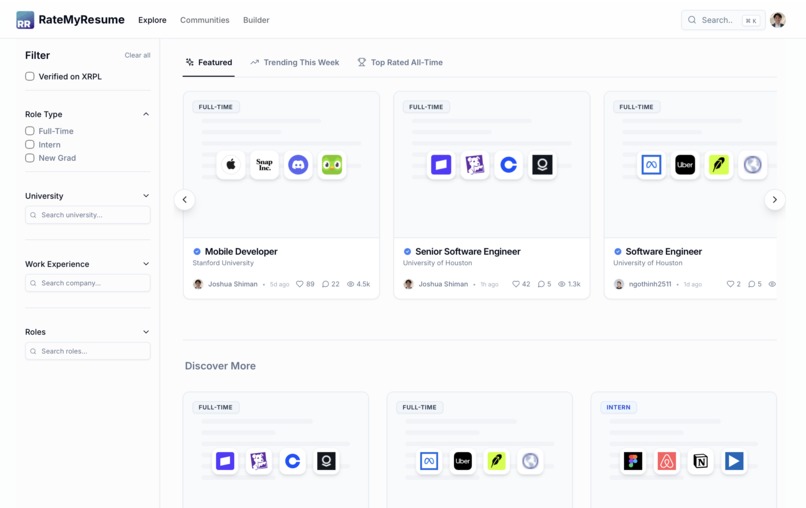Click the top Search field
Viewport: 806px width, 508px height.
(x=723, y=20)
